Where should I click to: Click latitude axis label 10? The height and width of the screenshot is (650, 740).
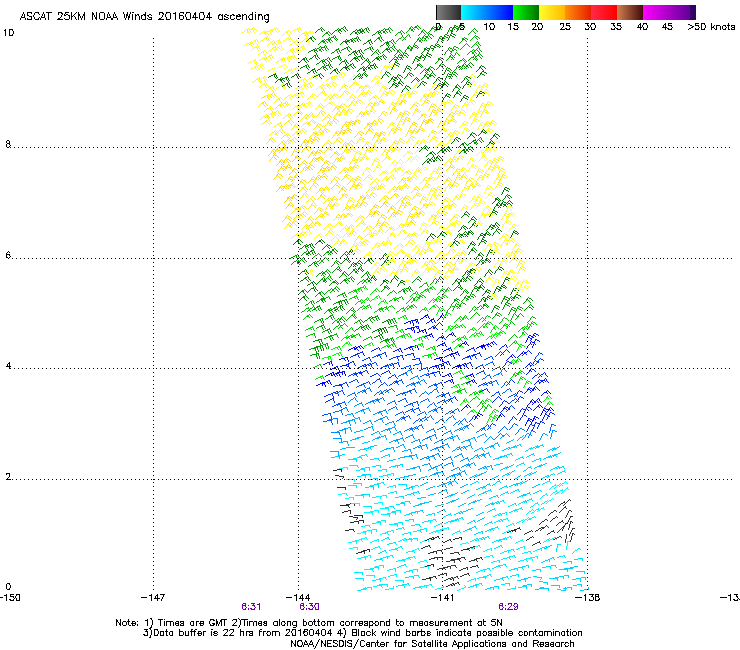pyautogui.click(x=8, y=33)
